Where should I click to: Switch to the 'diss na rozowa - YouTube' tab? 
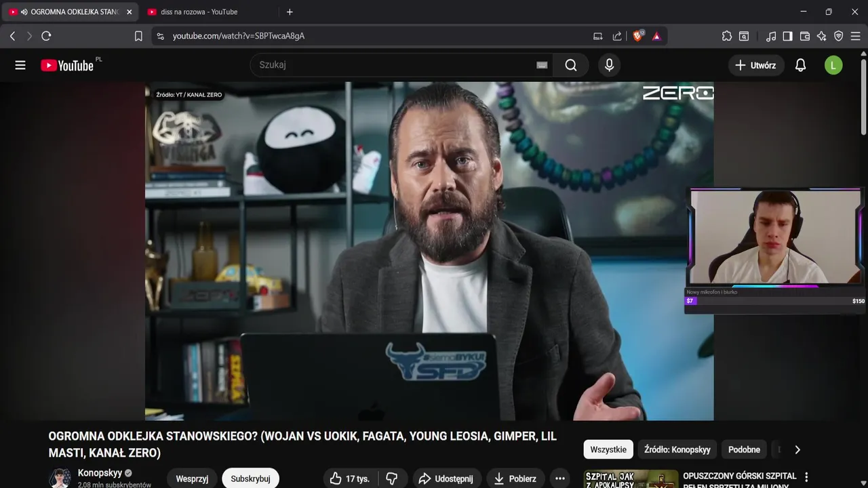point(199,12)
